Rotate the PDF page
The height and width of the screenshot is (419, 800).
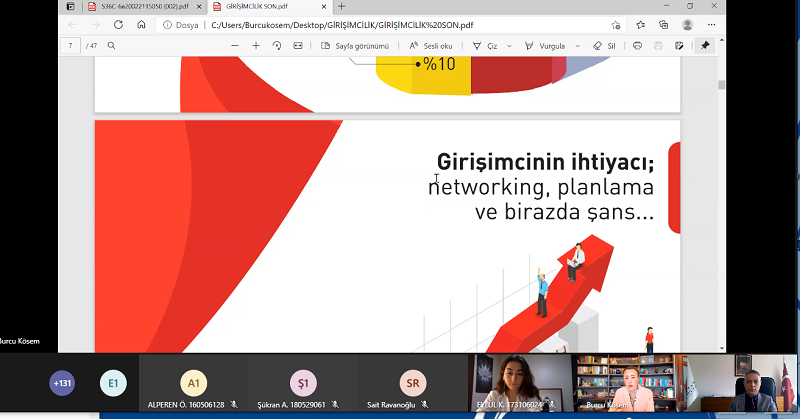pyautogui.click(x=277, y=46)
